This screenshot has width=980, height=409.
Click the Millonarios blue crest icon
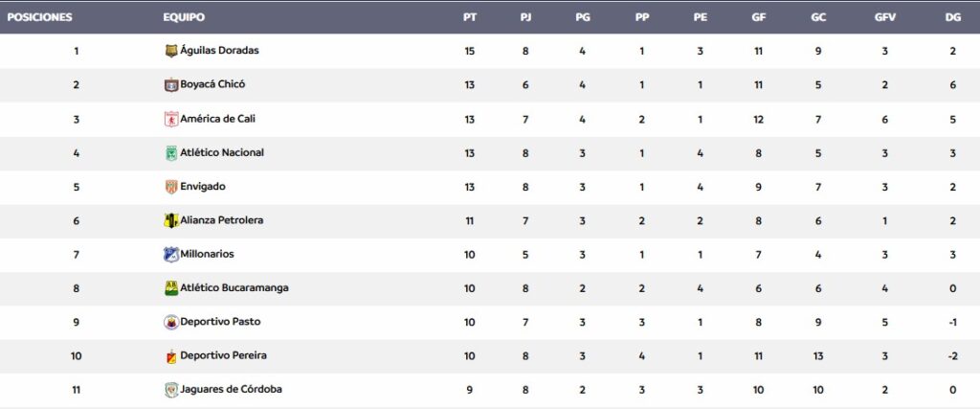tap(171, 254)
